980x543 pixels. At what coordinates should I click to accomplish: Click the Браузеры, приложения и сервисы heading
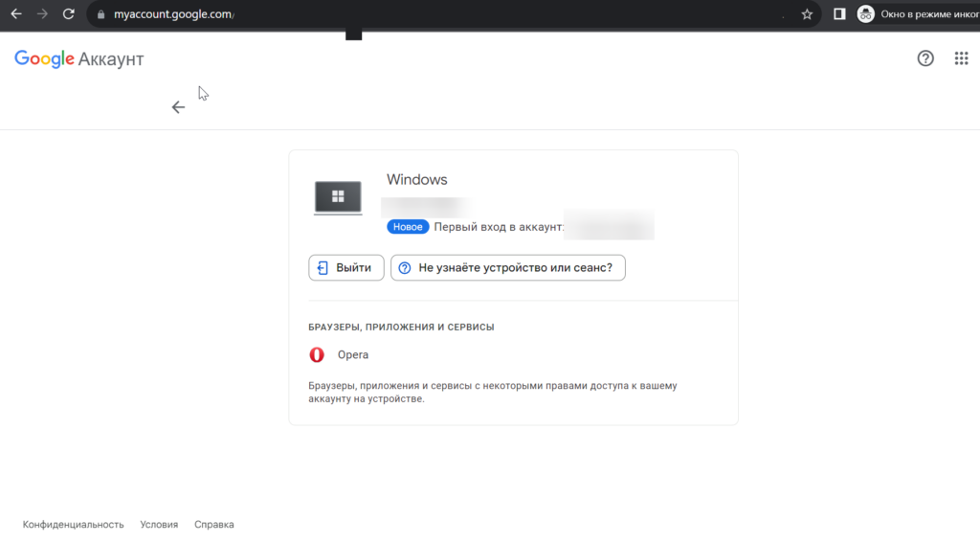click(401, 328)
